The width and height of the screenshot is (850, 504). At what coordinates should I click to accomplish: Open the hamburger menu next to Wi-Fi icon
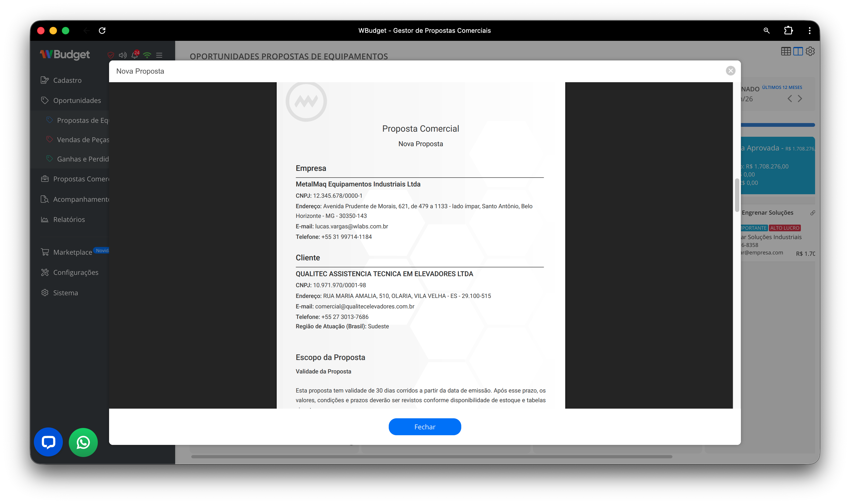tap(159, 55)
